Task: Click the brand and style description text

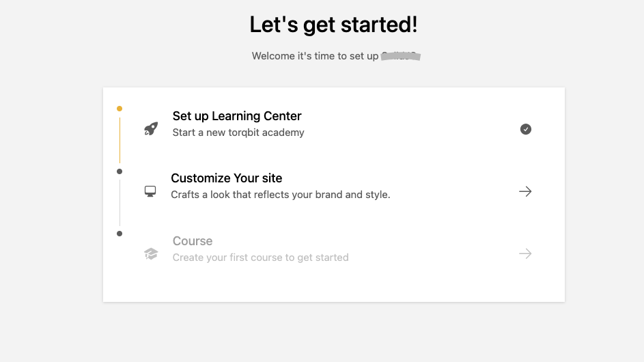Action: (281, 195)
